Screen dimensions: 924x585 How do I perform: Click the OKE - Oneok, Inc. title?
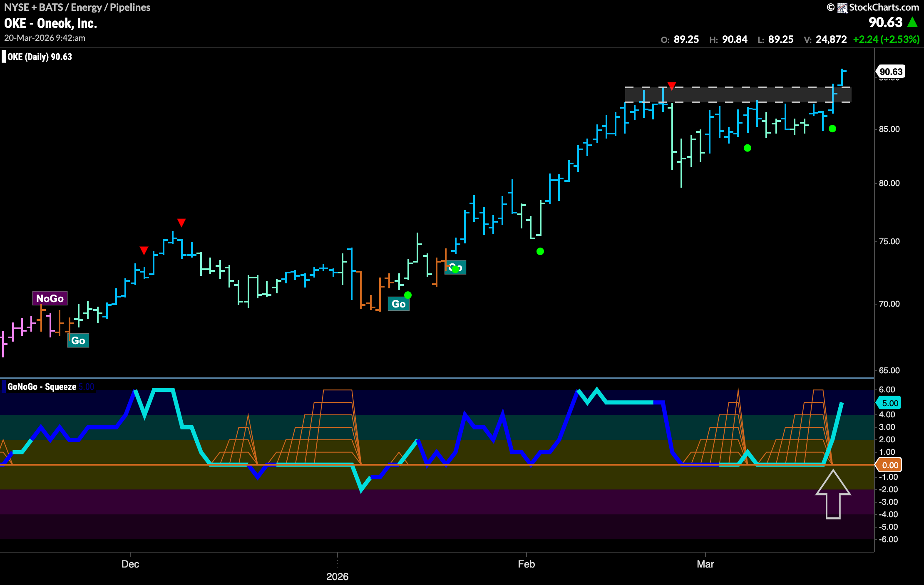[51, 23]
